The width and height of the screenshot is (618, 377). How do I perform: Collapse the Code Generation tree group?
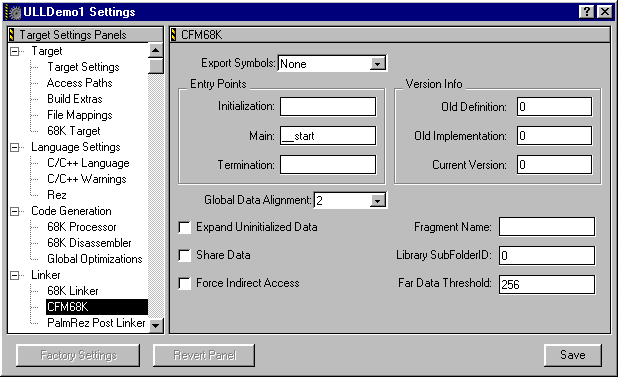pyautogui.click(x=15, y=212)
